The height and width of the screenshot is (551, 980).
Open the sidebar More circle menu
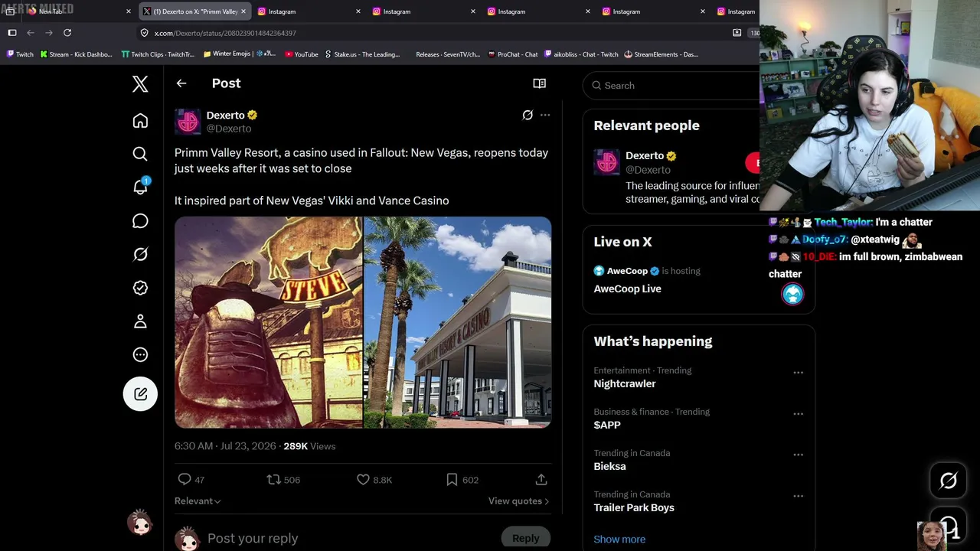pyautogui.click(x=140, y=354)
